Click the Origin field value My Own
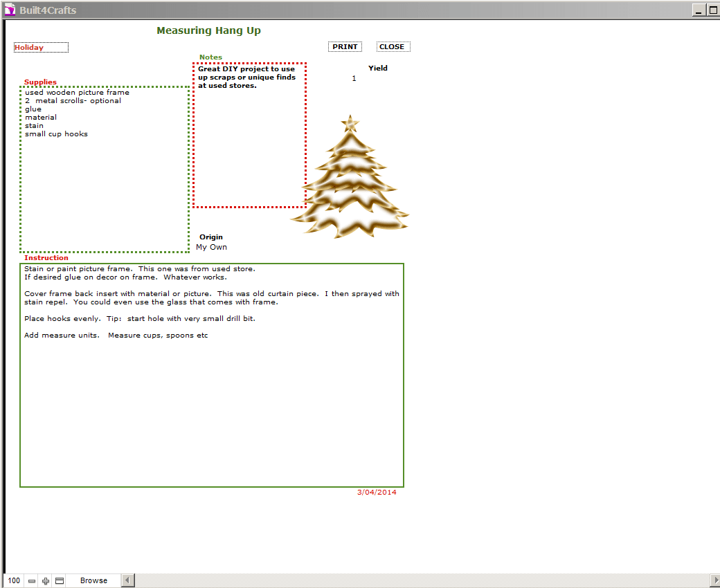The image size is (720, 588). click(211, 247)
